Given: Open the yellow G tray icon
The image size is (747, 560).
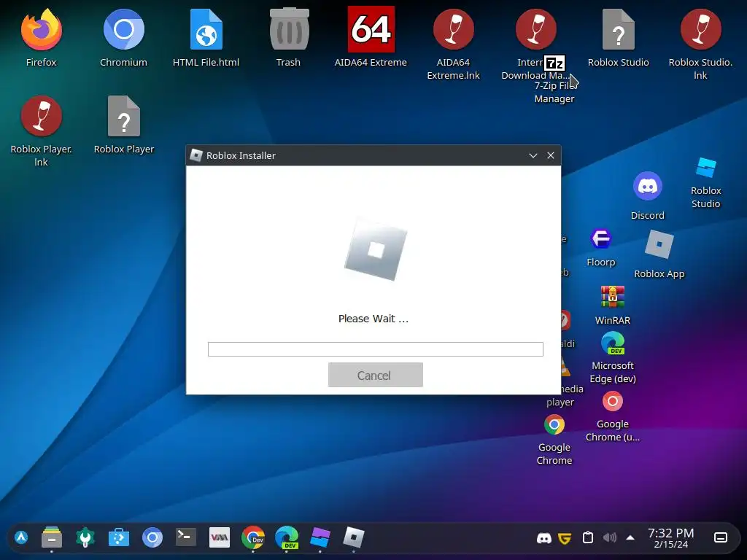Looking at the screenshot, I should (x=565, y=538).
